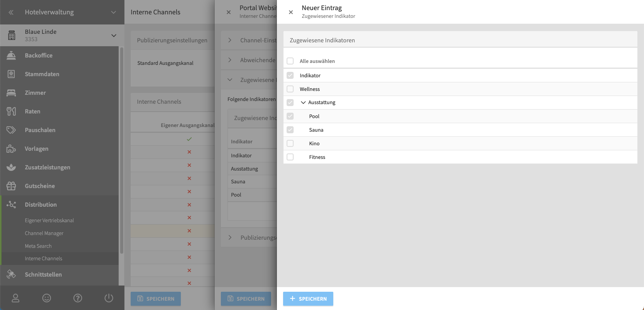Select Eigener Vertriebskanal submenu item
This screenshot has height=310, width=644.
click(x=49, y=220)
